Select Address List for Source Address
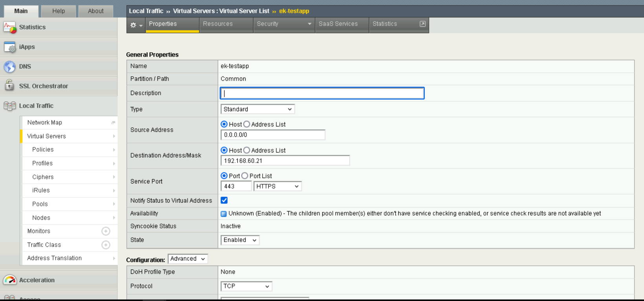644x301 pixels. point(247,124)
